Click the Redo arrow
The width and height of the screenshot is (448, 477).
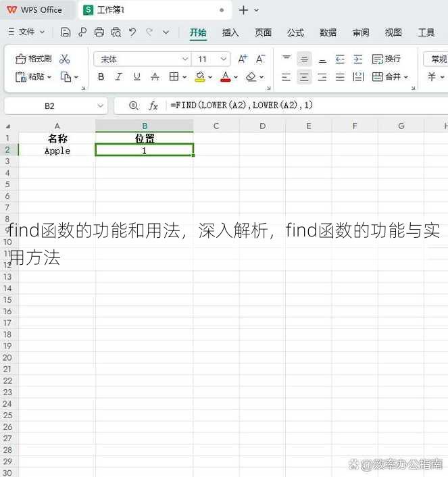[149, 32]
